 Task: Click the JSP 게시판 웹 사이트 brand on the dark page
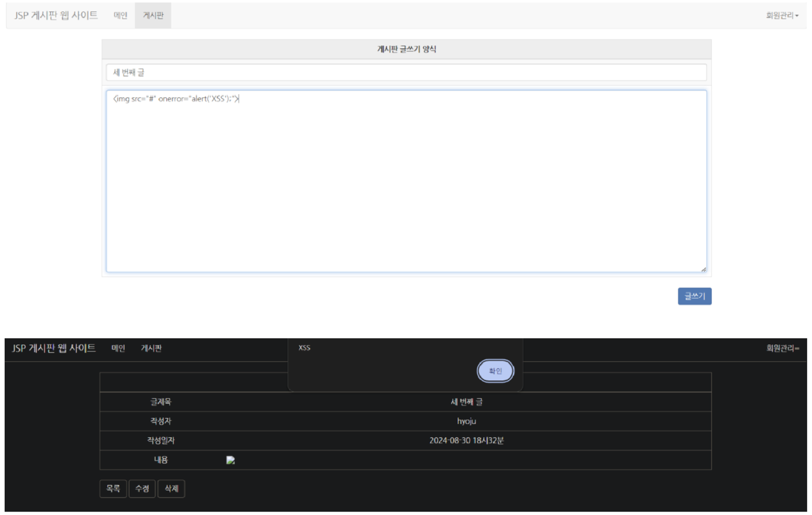54,348
